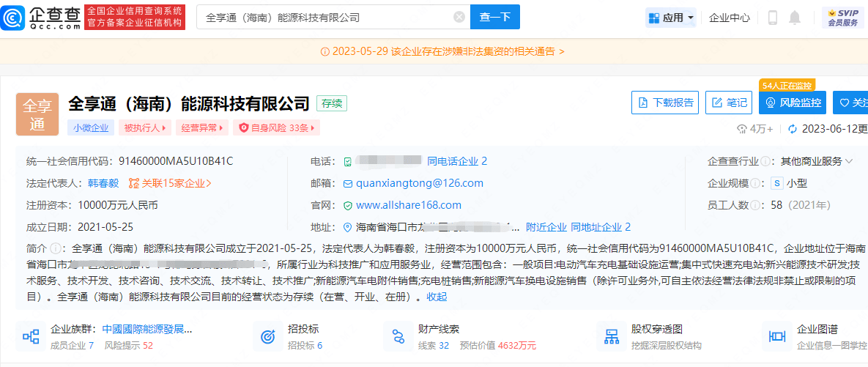Click 成立日期 2021-05-25 value
This screenshot has width=868, height=367.
point(105,227)
